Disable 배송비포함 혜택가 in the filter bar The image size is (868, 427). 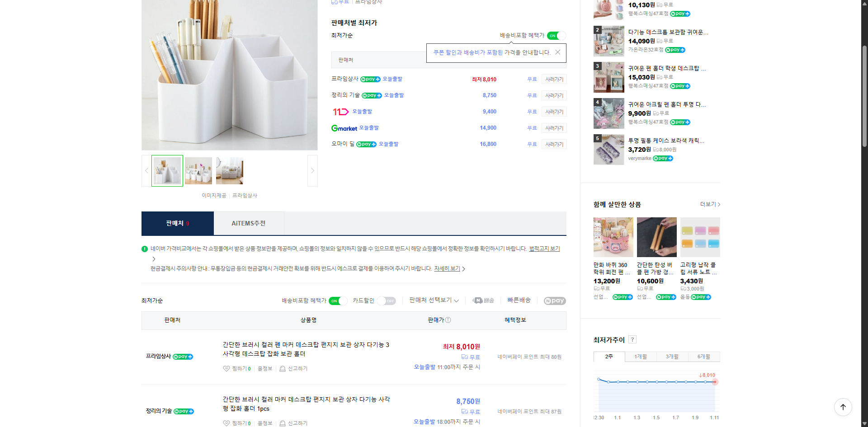[x=338, y=300]
